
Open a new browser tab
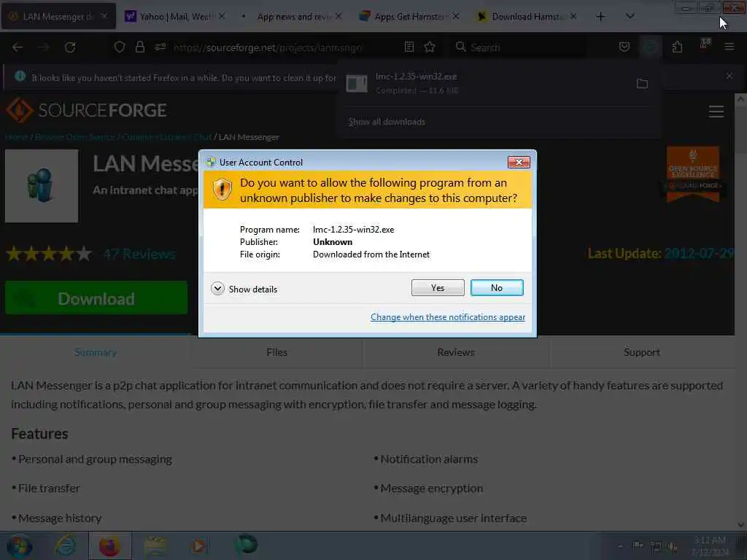[600, 17]
